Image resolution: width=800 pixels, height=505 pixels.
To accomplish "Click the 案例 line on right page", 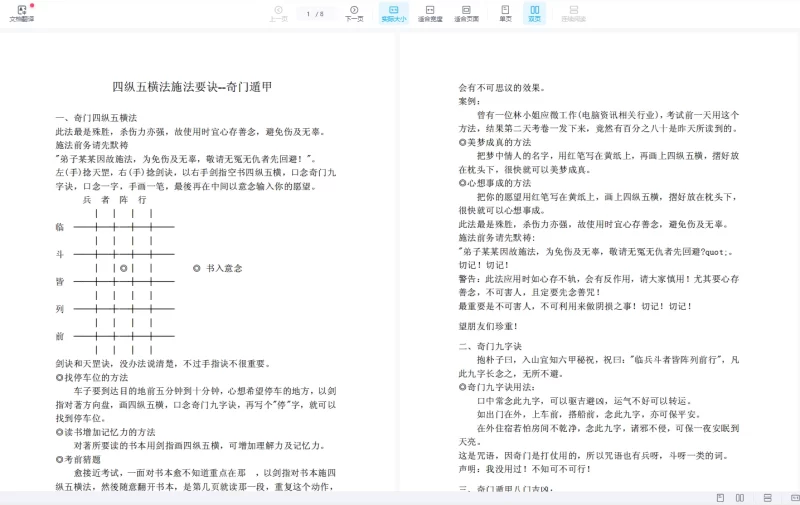I will [x=469, y=101].
